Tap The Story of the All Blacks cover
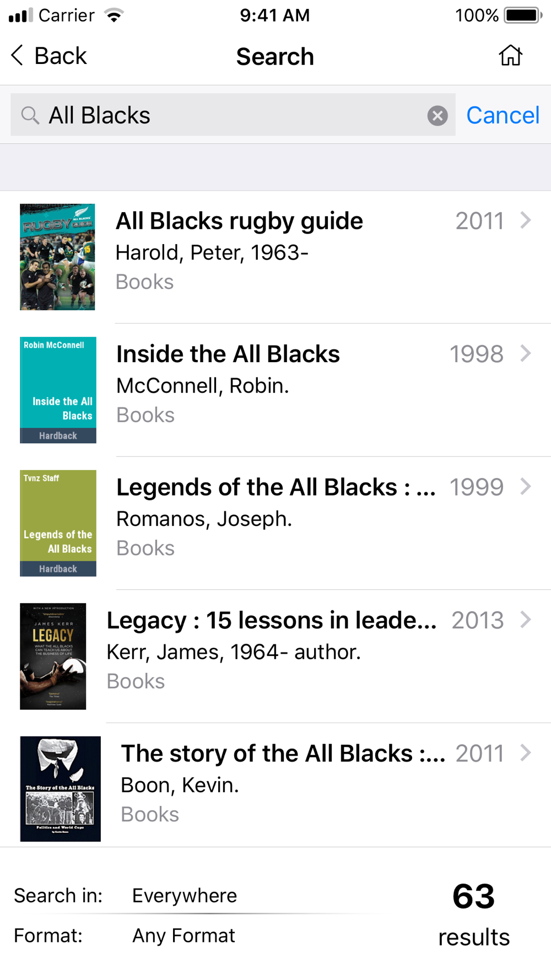This screenshot has height=980, width=551. 61,789
